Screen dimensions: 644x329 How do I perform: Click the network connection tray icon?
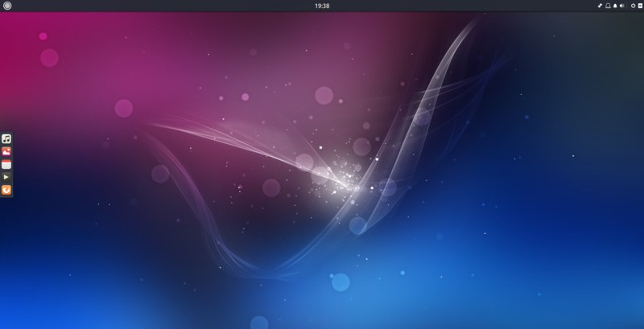pos(600,6)
